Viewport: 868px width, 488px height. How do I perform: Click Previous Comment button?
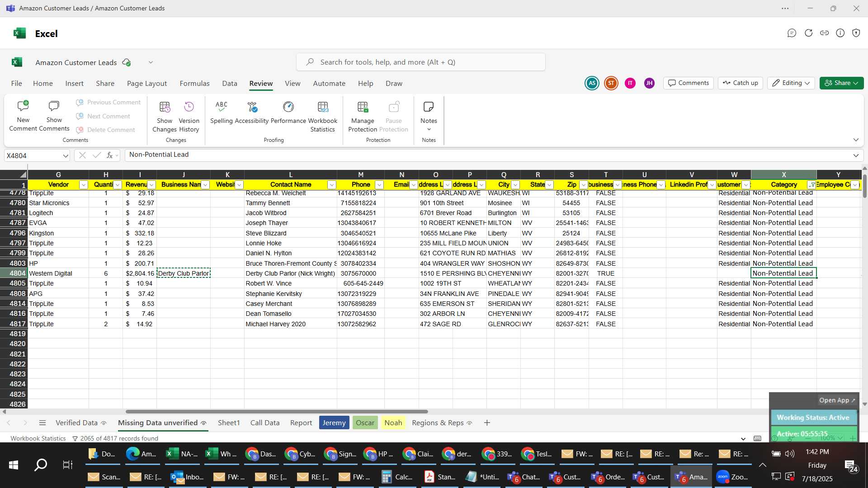(x=108, y=103)
